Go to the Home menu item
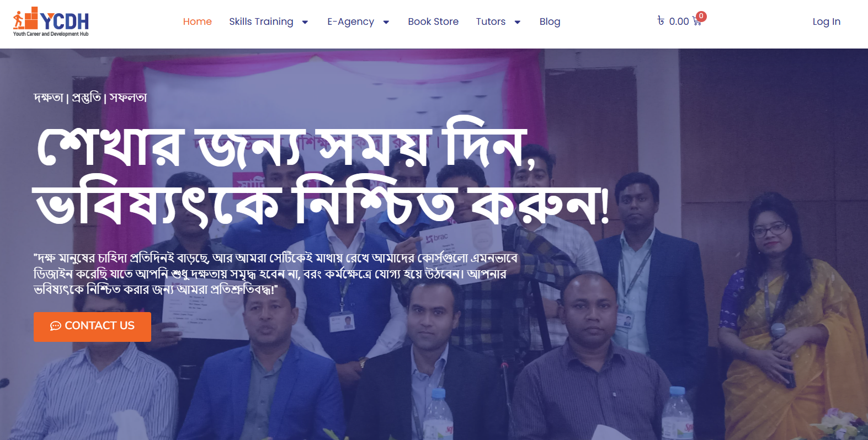The image size is (868, 440). click(198, 22)
